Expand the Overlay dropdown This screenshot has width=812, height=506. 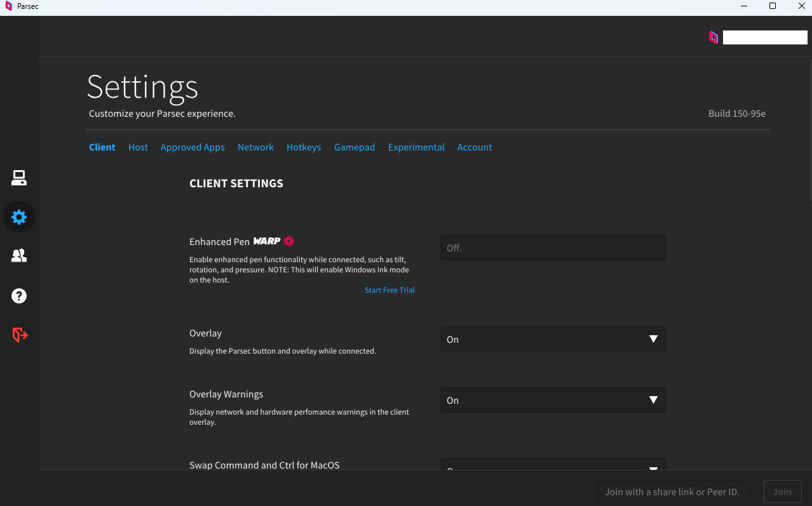click(553, 339)
